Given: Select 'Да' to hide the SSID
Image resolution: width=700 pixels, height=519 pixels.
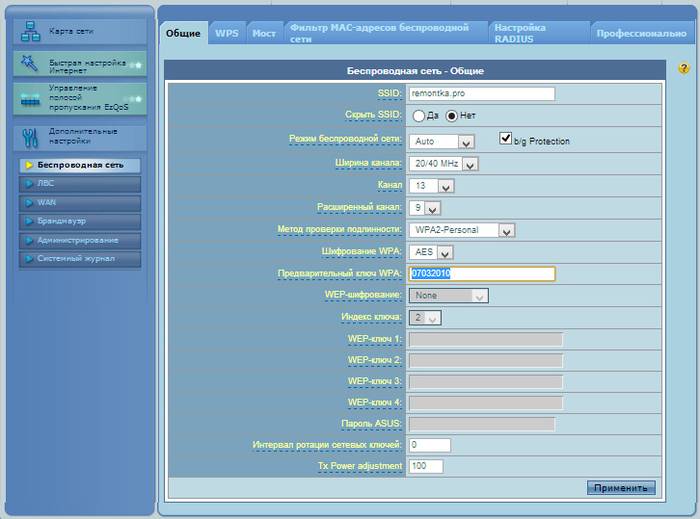Looking at the screenshot, I should click(x=418, y=116).
